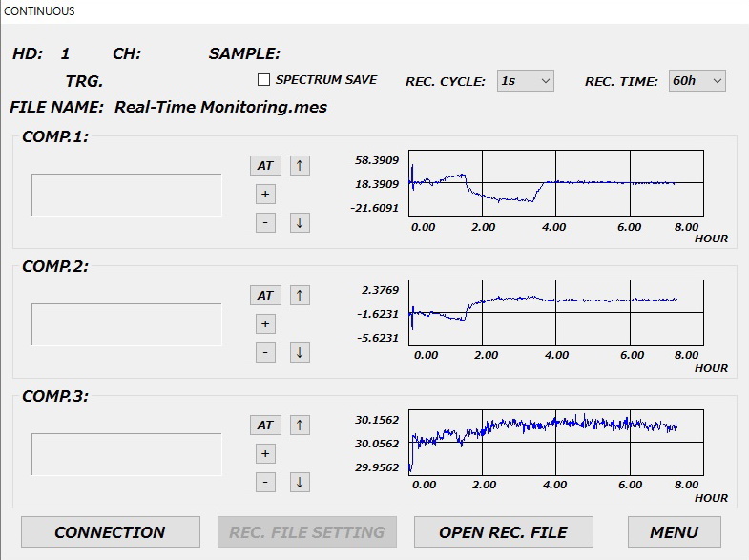Click the AT button for COMP.3
The height and width of the screenshot is (560, 749).
(265, 425)
